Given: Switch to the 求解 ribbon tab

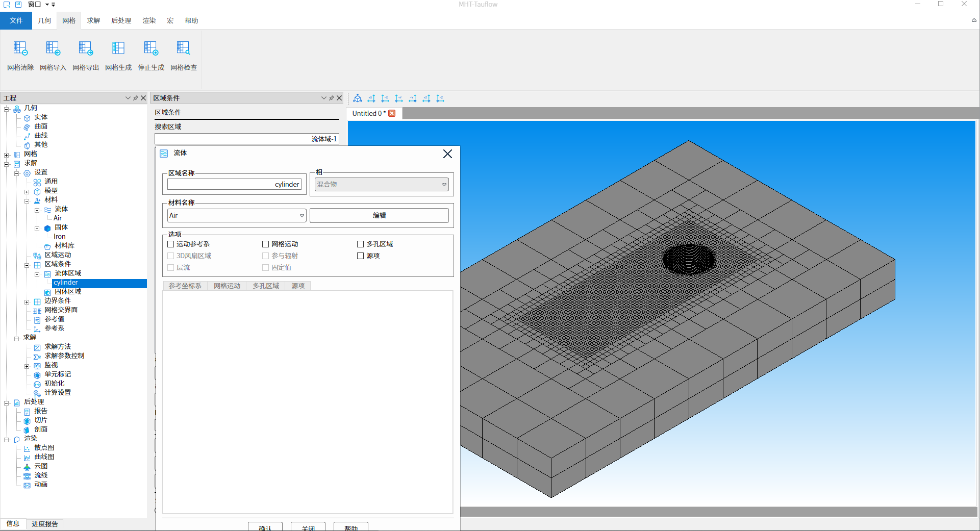Looking at the screenshot, I should pos(93,20).
